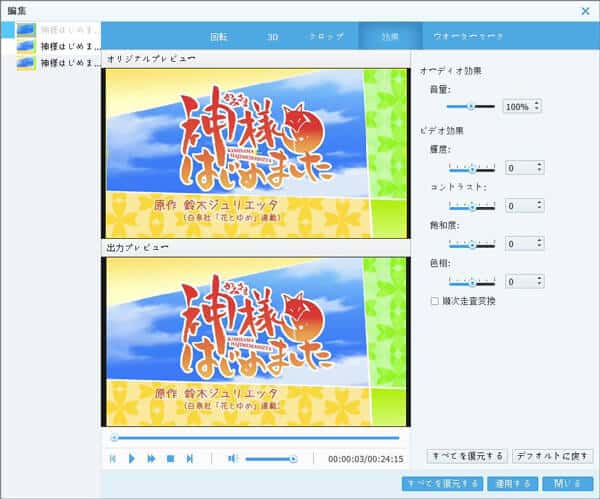600x499 pixels.
Task: Jump to previous frame/start button
Action: pyautogui.click(x=113, y=458)
